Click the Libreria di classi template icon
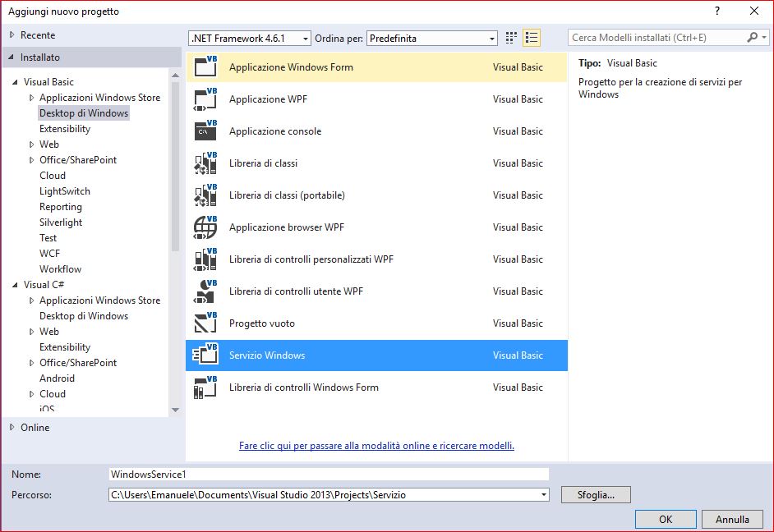The image size is (774, 532). [205, 163]
